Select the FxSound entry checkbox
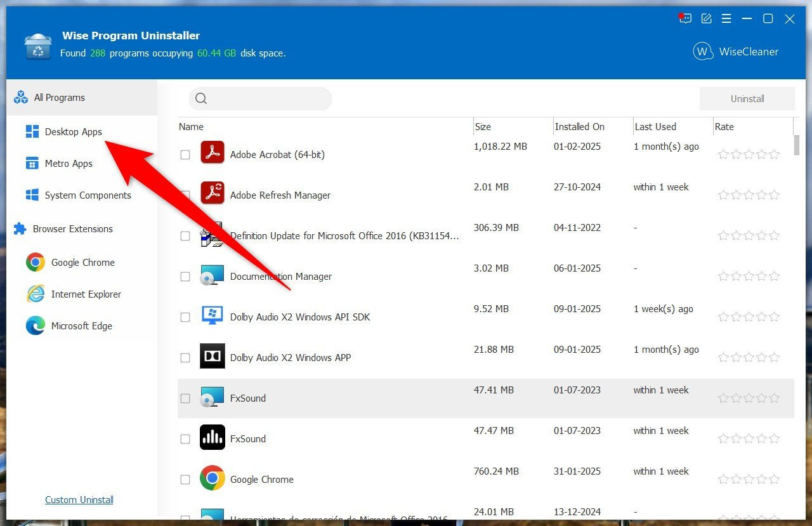 coord(185,398)
